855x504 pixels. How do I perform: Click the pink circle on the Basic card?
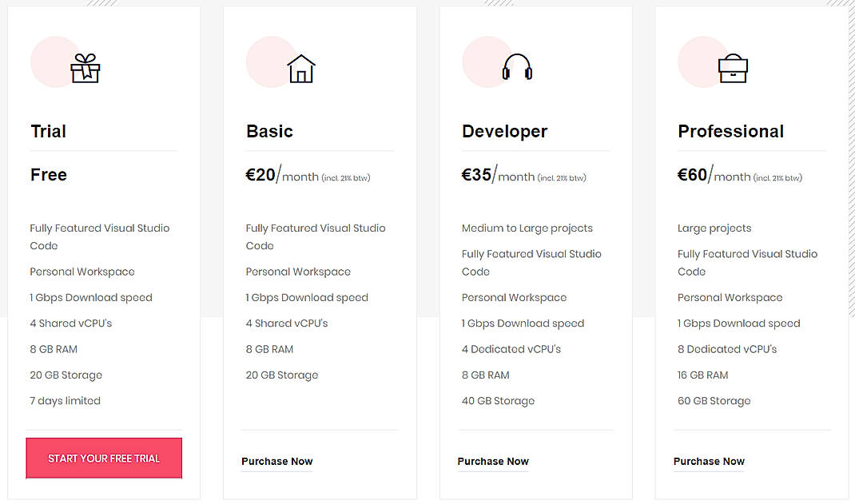coord(269,62)
